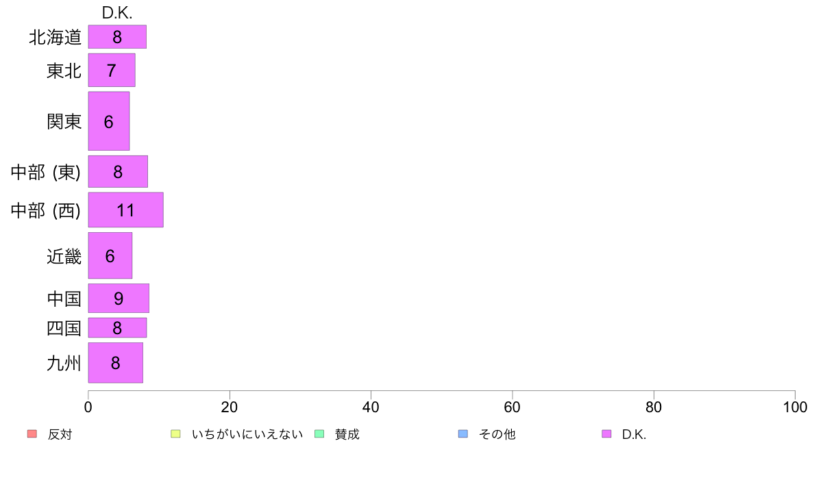Select the 近畿 bar showing 6
The image size is (814, 504).
[110, 255]
